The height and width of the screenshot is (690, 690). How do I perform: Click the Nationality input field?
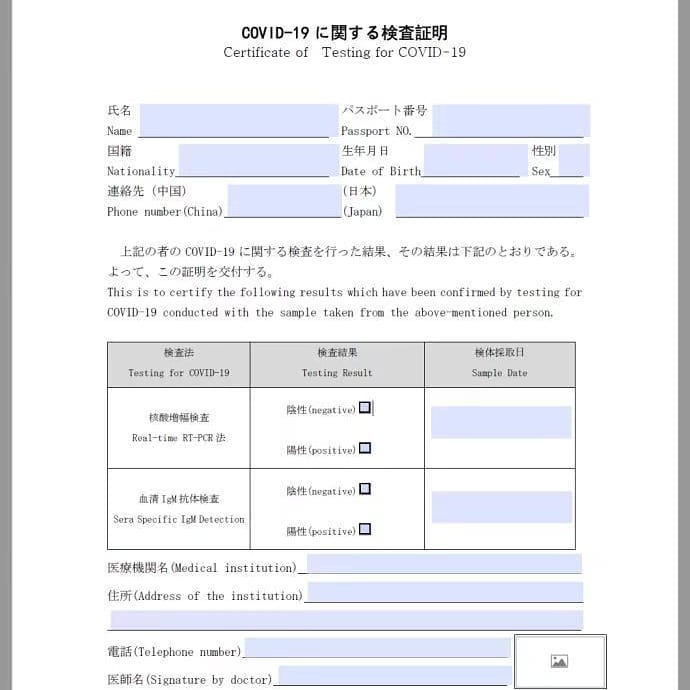coord(259,160)
